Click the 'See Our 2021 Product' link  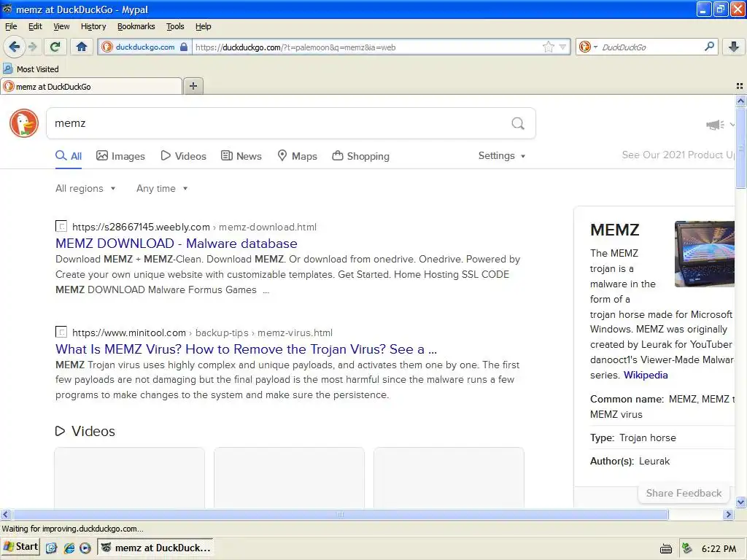point(678,155)
